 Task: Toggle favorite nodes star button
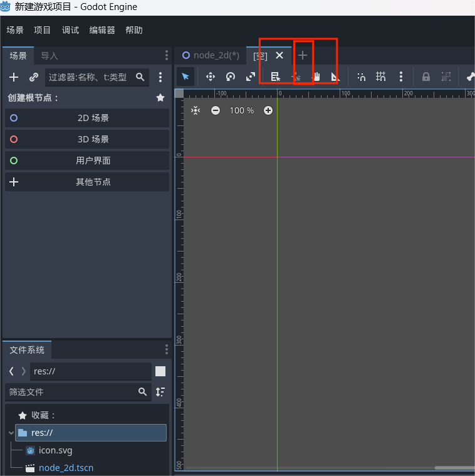tap(160, 98)
